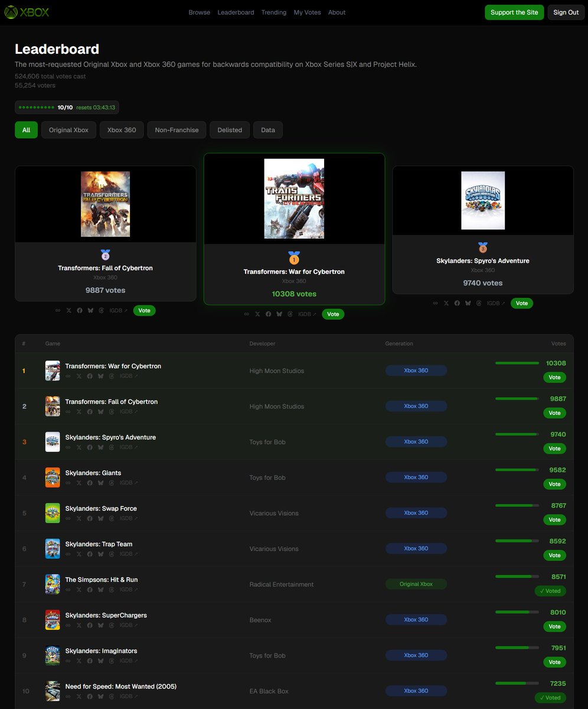This screenshot has height=709, width=588.
Task: Toggle Voted button on Need for Speed row
Action: [x=550, y=698]
